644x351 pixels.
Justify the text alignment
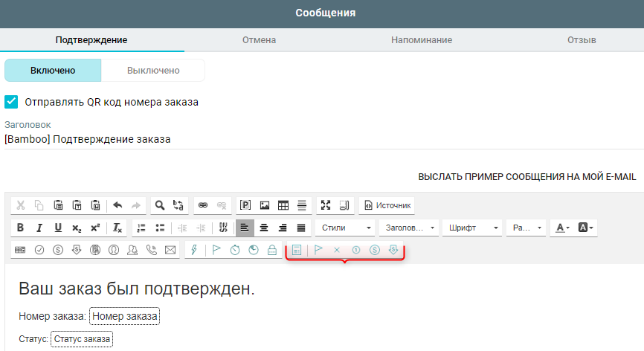pyautogui.click(x=301, y=228)
